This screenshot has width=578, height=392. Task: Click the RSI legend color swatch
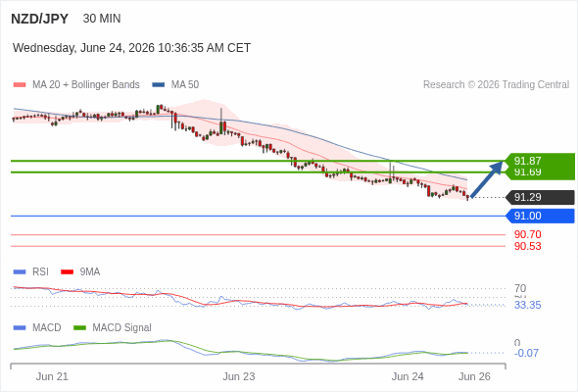click(20, 272)
